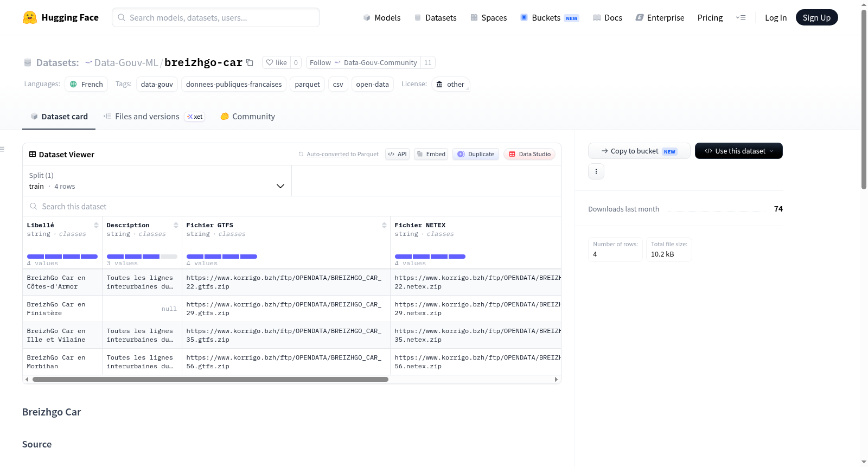Select the 'BreizhGo Car en Morbihan' cell
Screen dimensions: 868x467
[x=62, y=362]
